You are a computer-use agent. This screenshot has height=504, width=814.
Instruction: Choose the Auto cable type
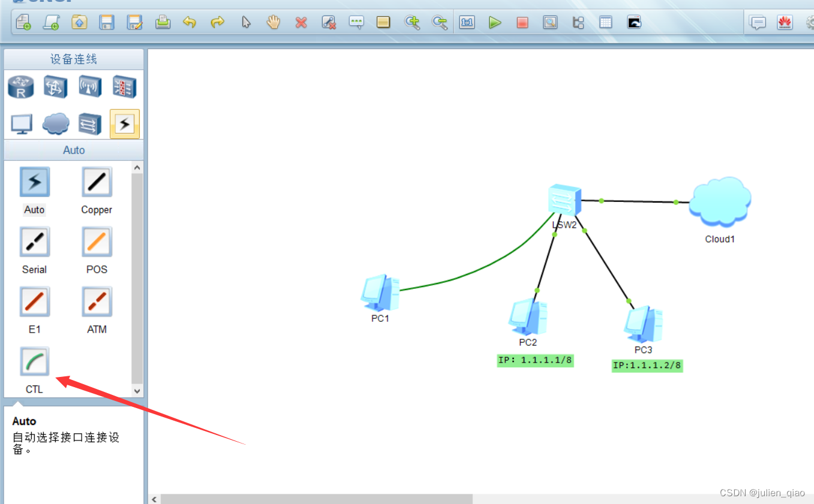click(x=35, y=182)
